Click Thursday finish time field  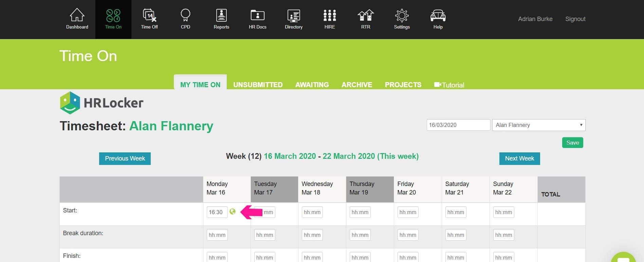click(360, 257)
